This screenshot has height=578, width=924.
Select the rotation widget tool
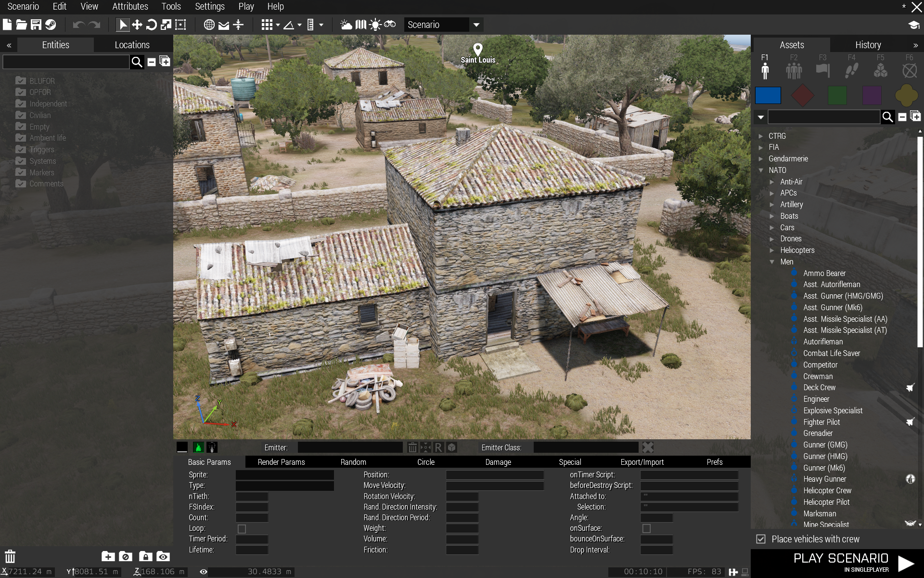point(152,25)
